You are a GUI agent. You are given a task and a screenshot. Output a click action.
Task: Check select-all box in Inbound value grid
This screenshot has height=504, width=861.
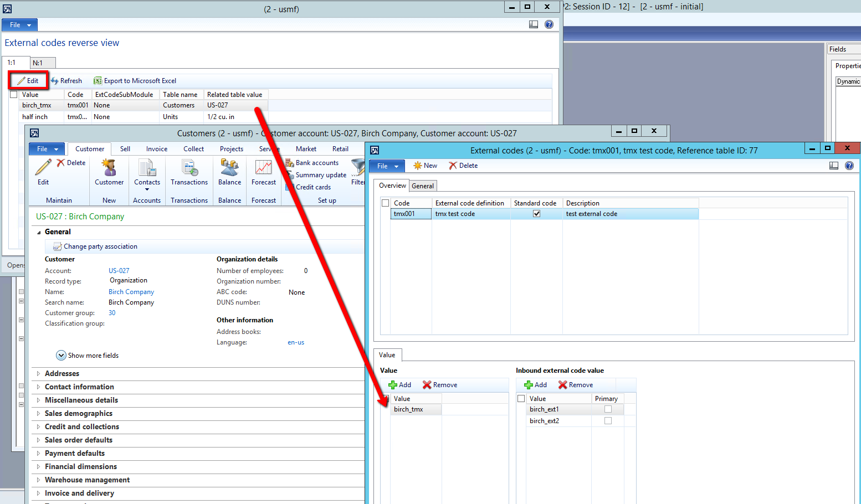click(x=521, y=399)
